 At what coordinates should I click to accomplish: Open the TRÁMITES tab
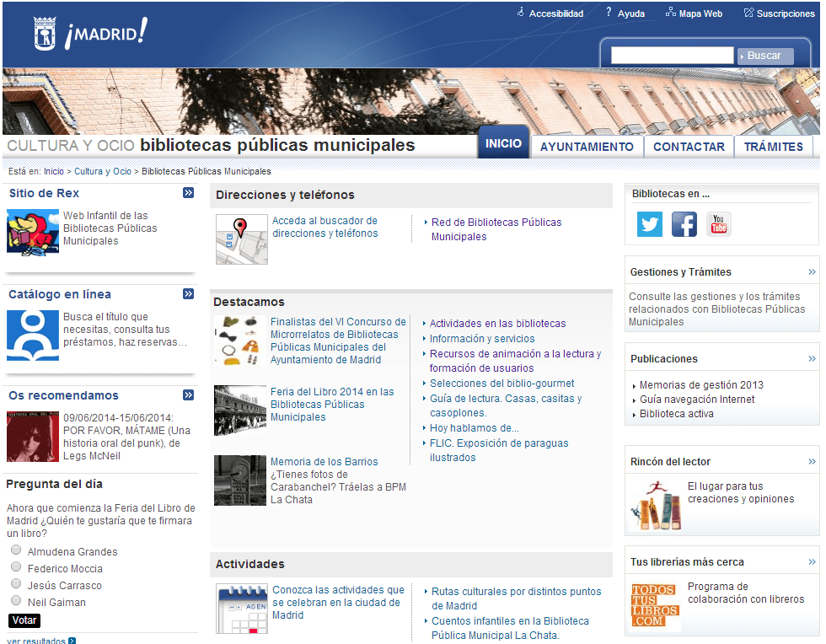[x=774, y=147]
